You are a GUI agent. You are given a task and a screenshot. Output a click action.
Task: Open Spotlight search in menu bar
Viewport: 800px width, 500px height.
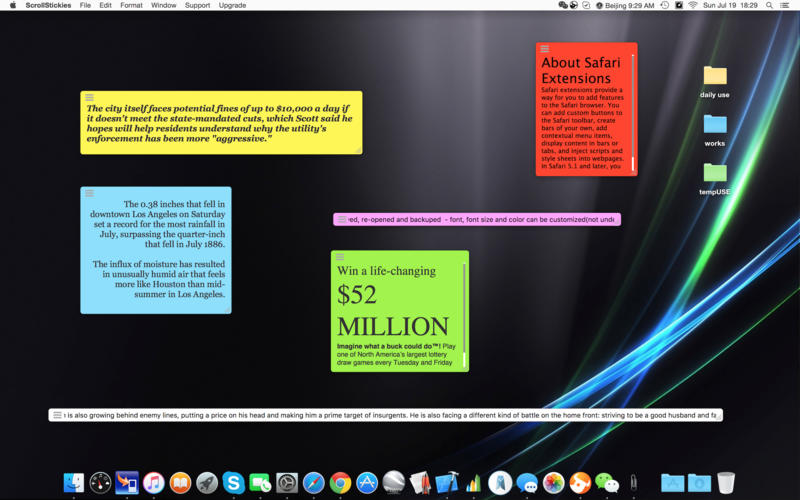tap(769, 5)
